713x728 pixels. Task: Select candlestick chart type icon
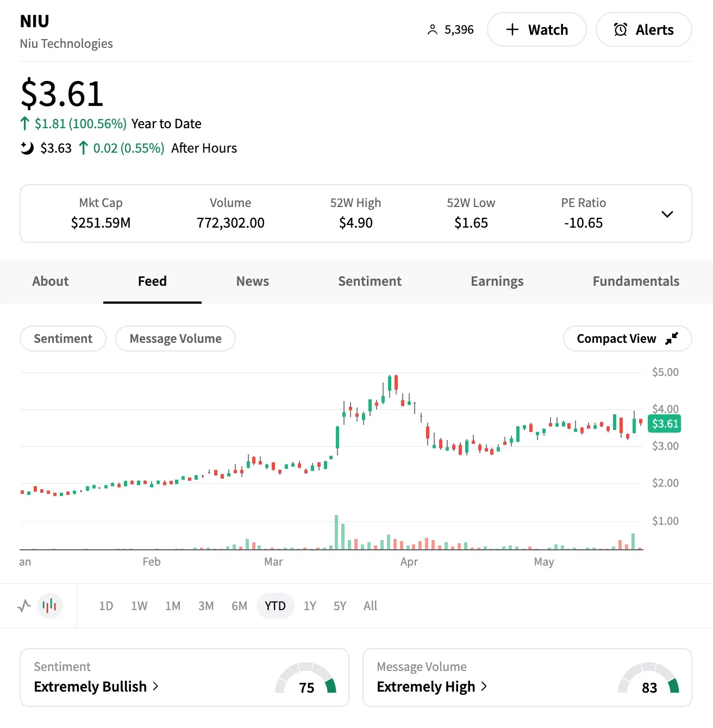coord(50,605)
